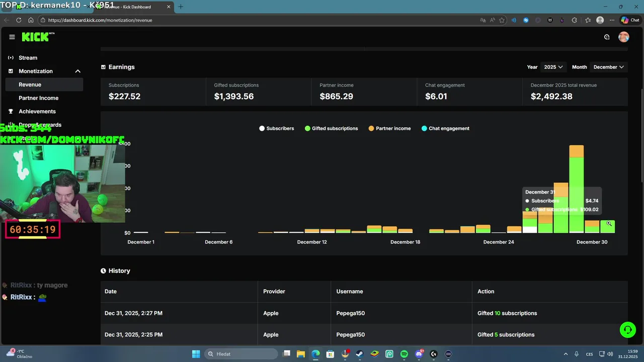Open Copilot Chat button
Viewport: 644px width, 362px height.
630,20
